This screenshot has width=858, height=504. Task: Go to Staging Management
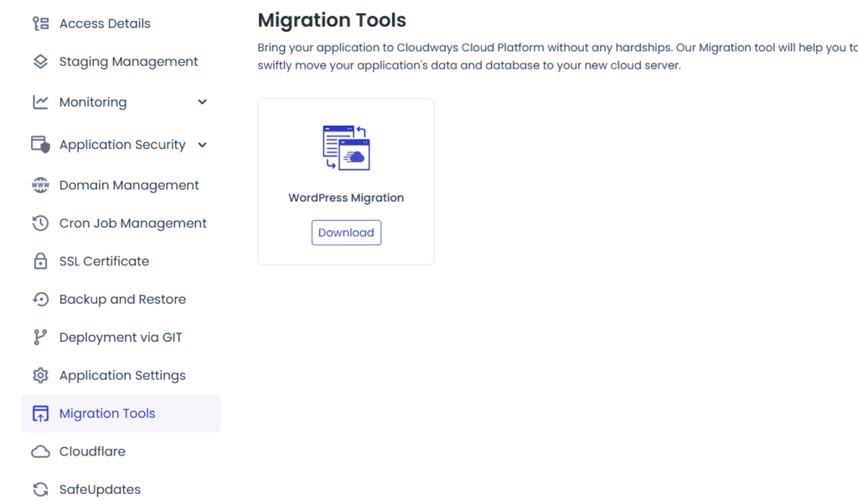coord(128,62)
